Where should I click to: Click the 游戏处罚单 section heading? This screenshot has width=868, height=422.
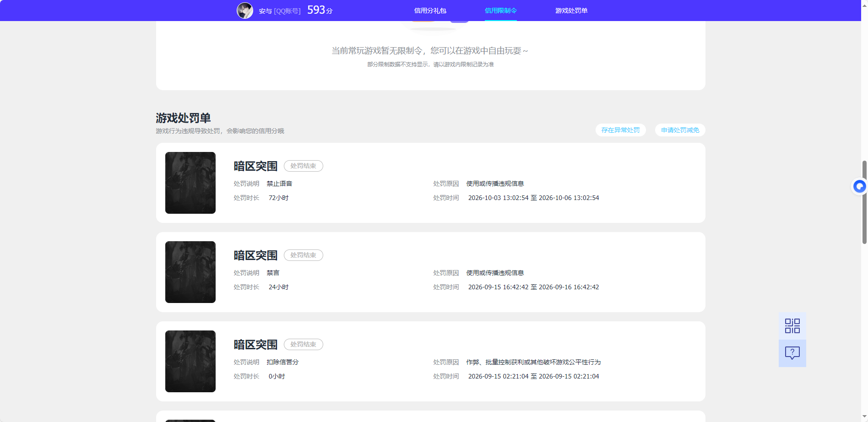(183, 118)
